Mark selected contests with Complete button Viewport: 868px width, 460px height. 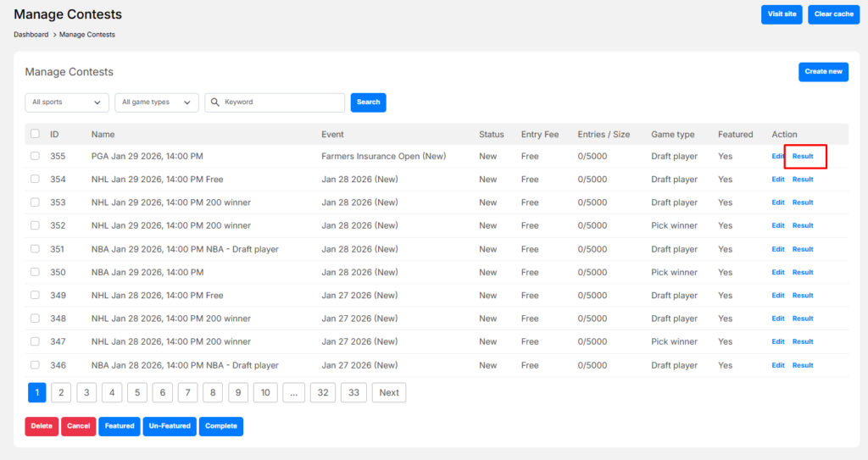(x=221, y=426)
